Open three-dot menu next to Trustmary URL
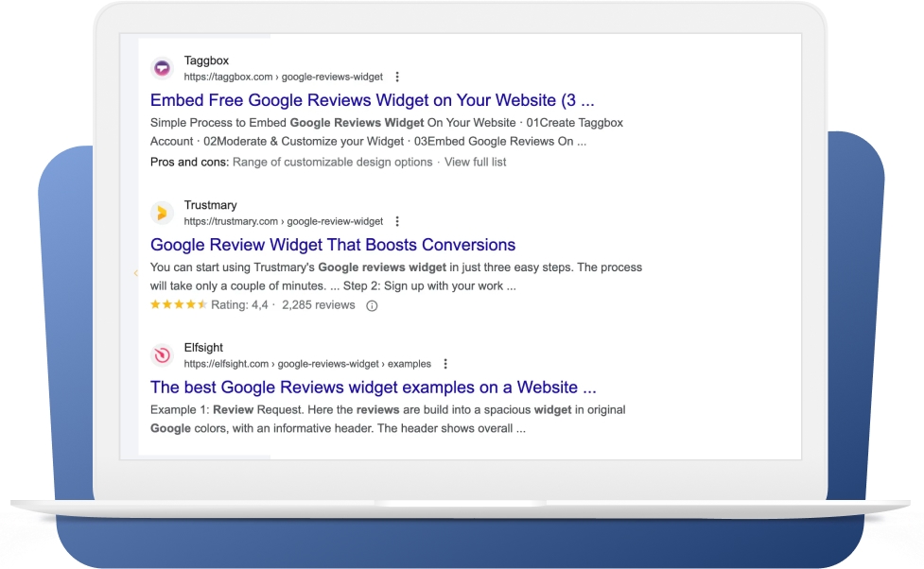 [397, 221]
